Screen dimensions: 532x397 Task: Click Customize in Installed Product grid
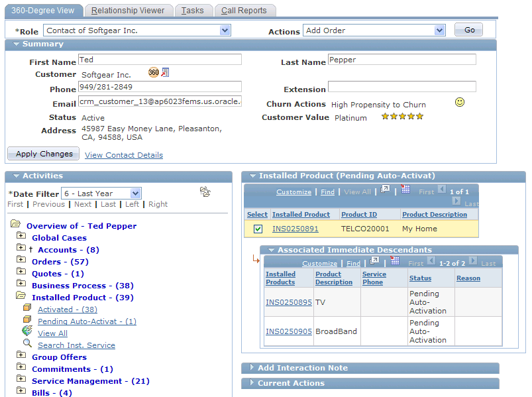(x=293, y=192)
